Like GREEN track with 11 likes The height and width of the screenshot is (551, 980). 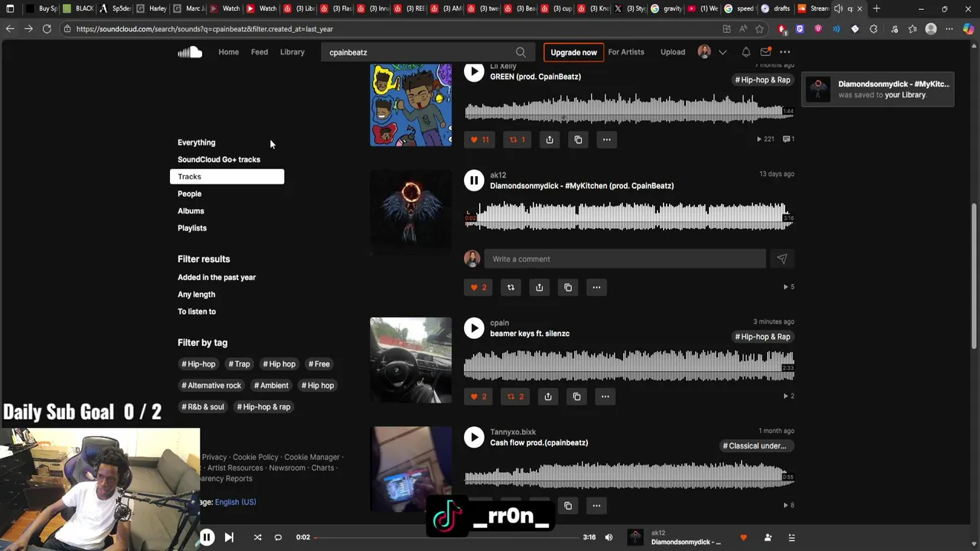(479, 139)
